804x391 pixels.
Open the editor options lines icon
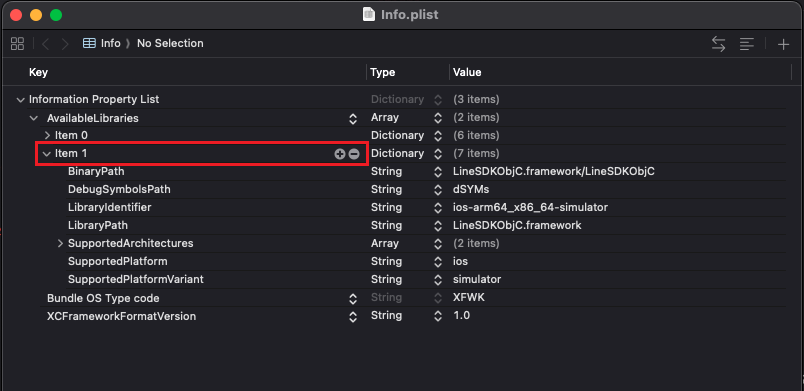747,44
